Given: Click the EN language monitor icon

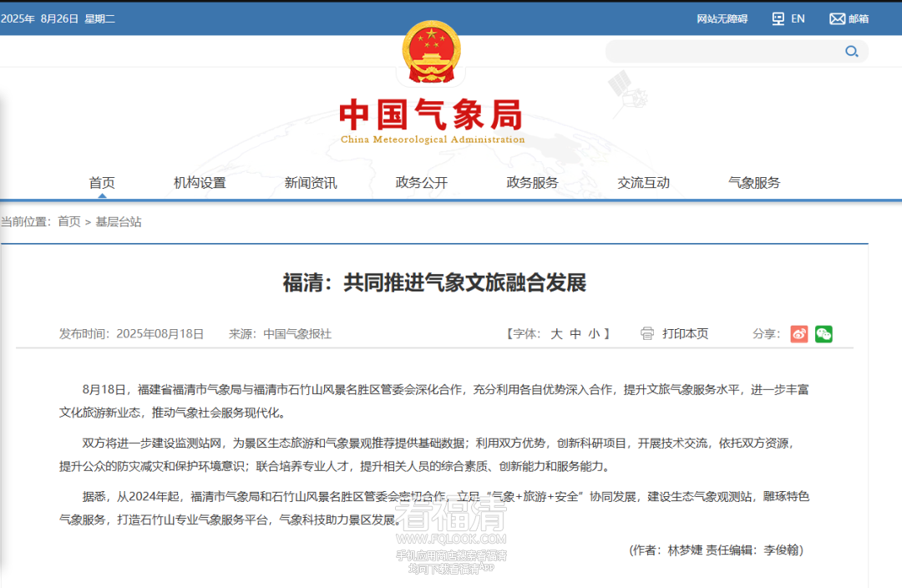Looking at the screenshot, I should point(778,18).
